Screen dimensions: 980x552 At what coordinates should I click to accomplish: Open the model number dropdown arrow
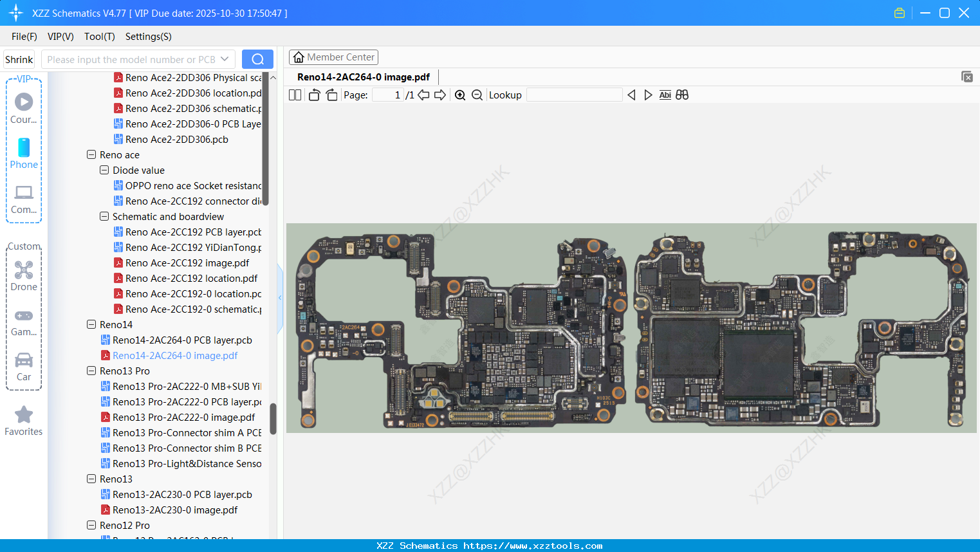click(x=225, y=59)
